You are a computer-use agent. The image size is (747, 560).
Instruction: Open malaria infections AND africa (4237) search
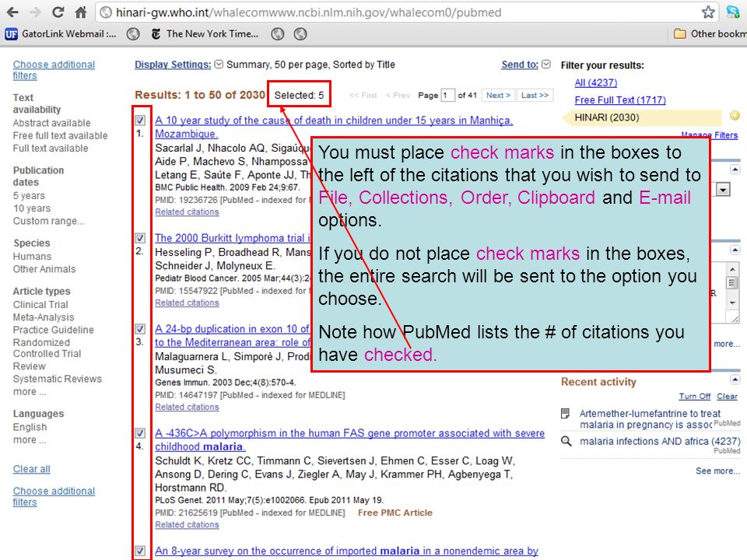[660, 442]
